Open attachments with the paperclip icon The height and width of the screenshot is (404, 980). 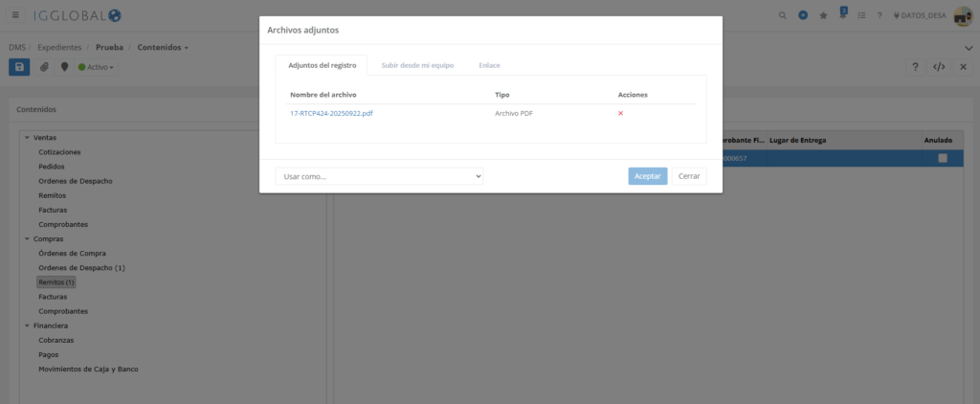click(44, 67)
